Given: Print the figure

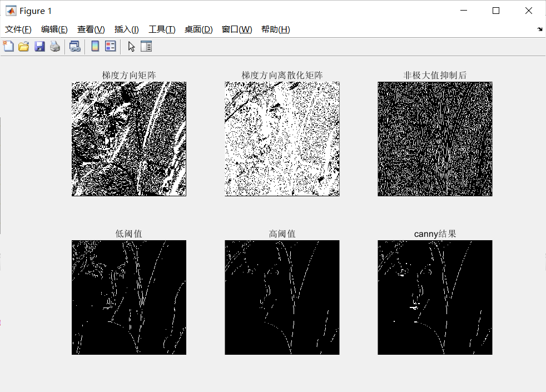Looking at the screenshot, I should [x=54, y=46].
